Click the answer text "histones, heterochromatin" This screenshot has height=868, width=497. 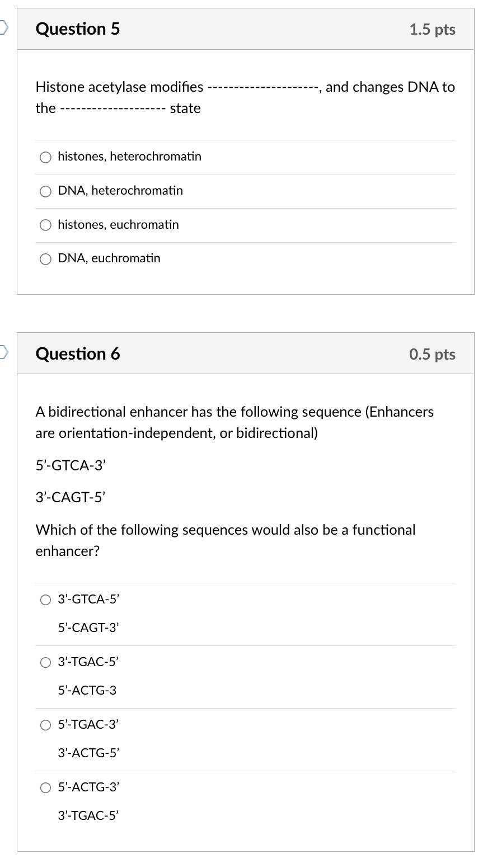pyautogui.click(x=129, y=157)
